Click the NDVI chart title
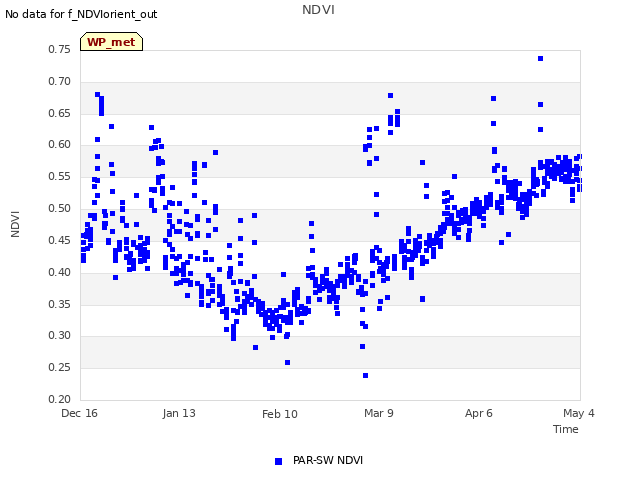The image size is (640, 480). (x=318, y=9)
